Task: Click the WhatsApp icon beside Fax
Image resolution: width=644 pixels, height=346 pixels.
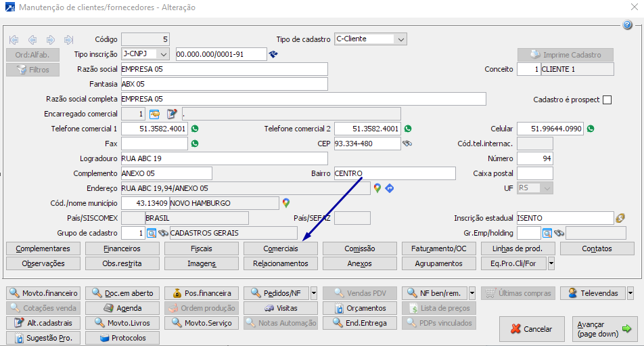Action: [195, 144]
